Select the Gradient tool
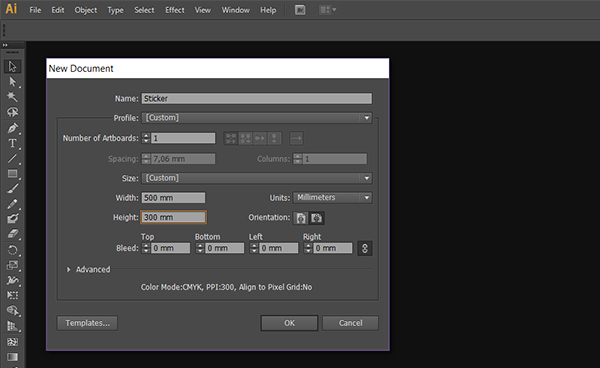Viewport: 600px width, 368px height. click(x=12, y=357)
